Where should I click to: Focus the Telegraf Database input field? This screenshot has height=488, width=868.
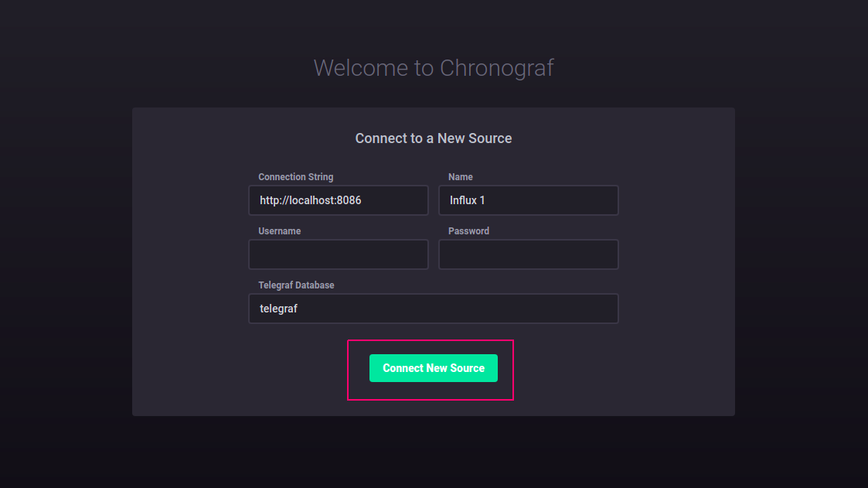click(434, 309)
